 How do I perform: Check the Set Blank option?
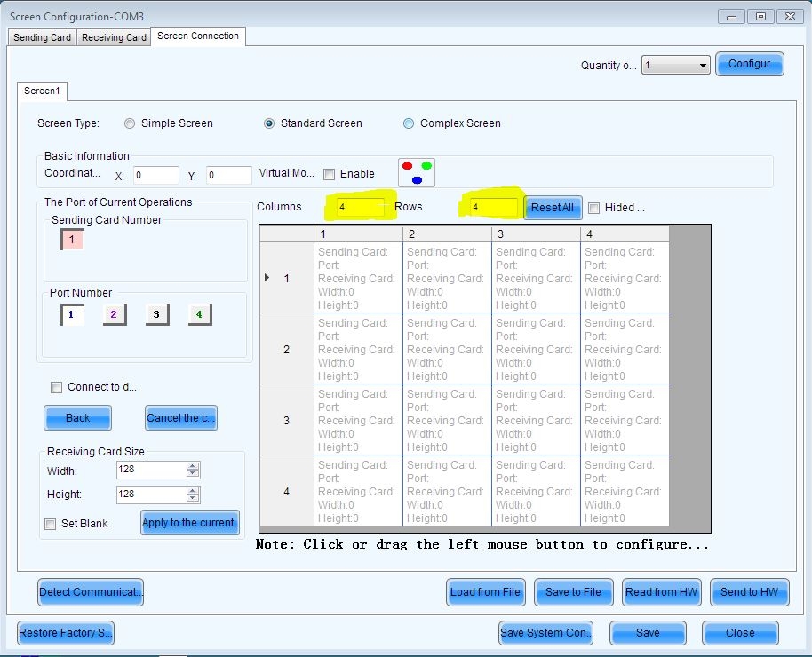click(51, 524)
